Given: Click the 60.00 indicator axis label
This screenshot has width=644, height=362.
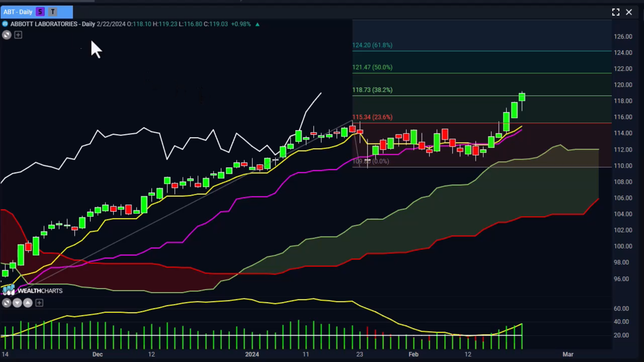Looking at the screenshot, I should 621,308.
